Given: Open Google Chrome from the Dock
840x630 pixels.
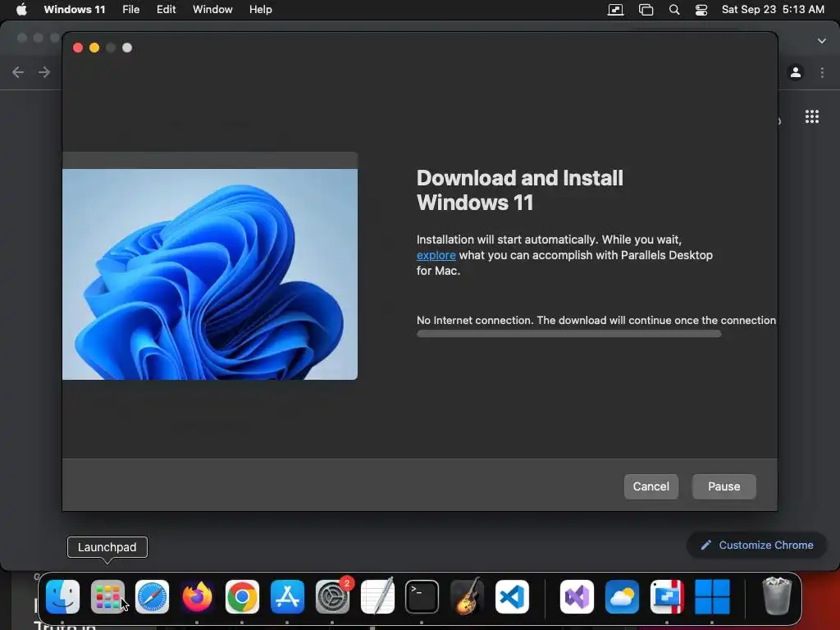Looking at the screenshot, I should pyautogui.click(x=242, y=596).
